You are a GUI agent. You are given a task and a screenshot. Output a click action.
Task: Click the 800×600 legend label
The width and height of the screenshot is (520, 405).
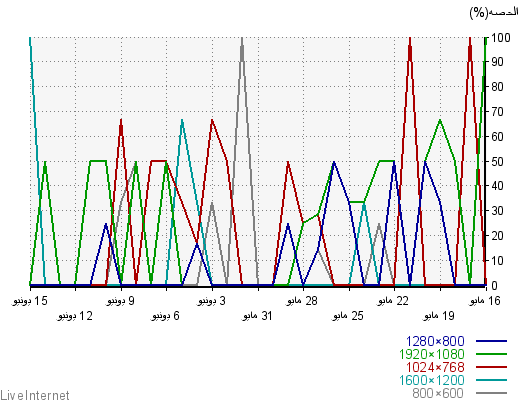438,393
